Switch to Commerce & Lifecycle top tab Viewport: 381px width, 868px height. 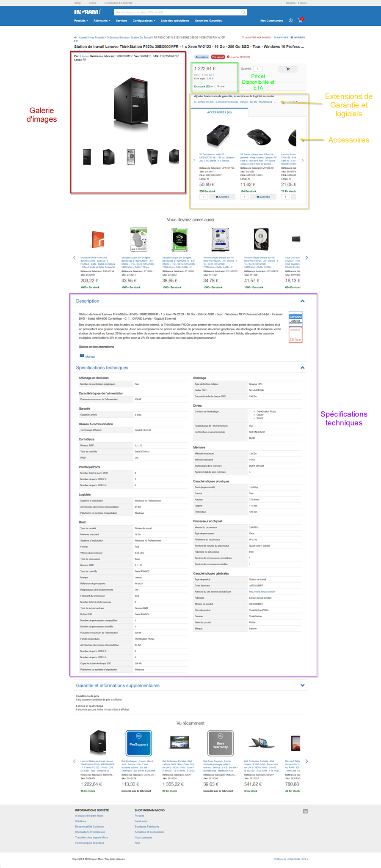(x=118, y=3)
